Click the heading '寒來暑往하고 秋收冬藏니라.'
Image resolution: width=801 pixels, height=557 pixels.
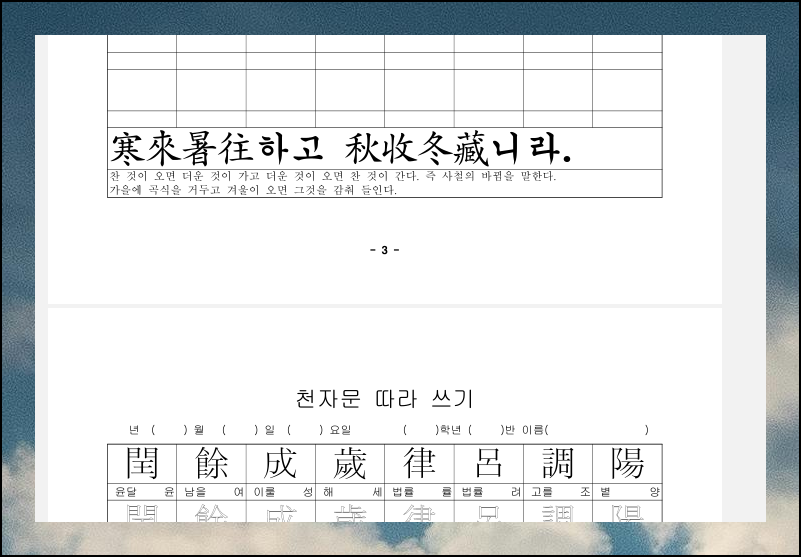pyautogui.click(x=341, y=149)
